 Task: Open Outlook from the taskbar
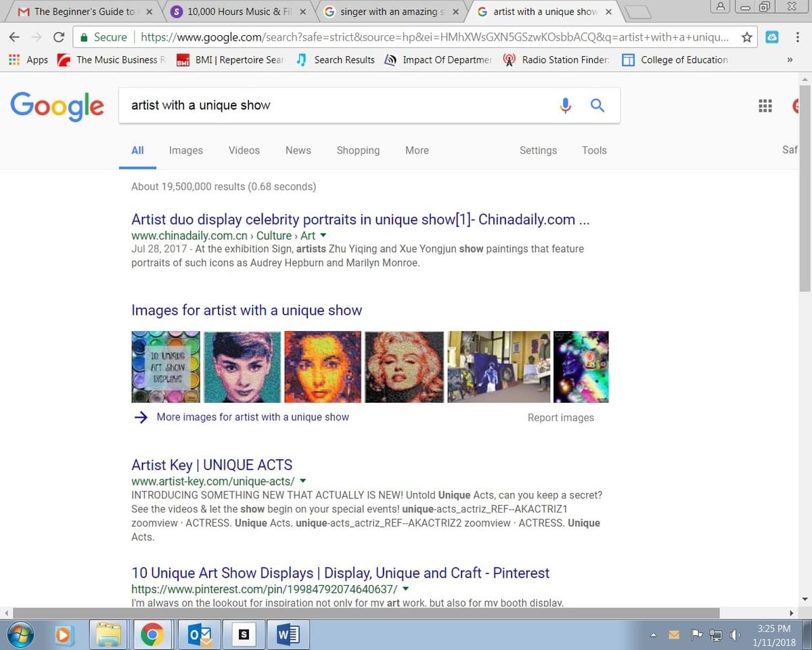[200, 634]
